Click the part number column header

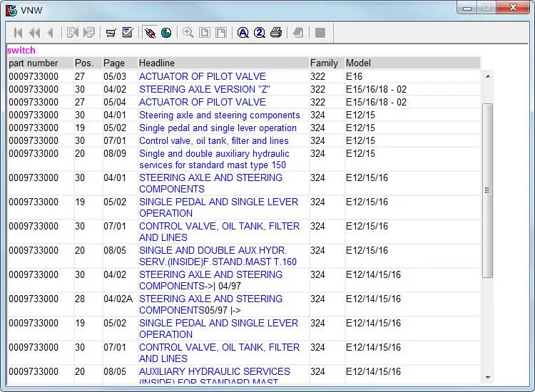33,63
